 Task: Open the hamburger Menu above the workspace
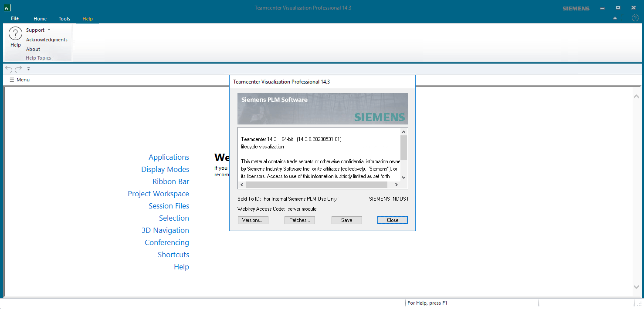point(19,80)
